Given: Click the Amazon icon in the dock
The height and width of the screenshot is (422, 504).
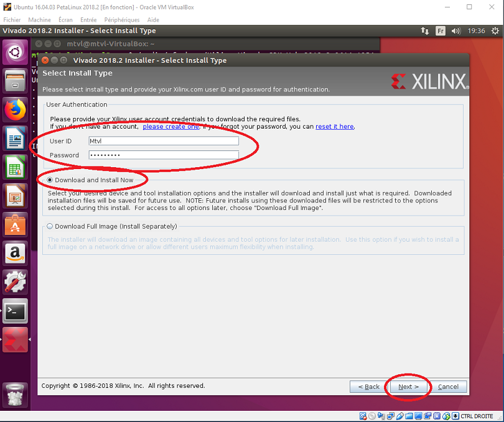Looking at the screenshot, I should tap(14, 254).
